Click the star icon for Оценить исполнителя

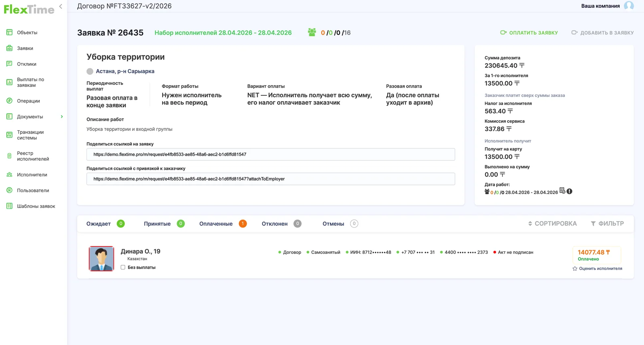pyautogui.click(x=575, y=269)
